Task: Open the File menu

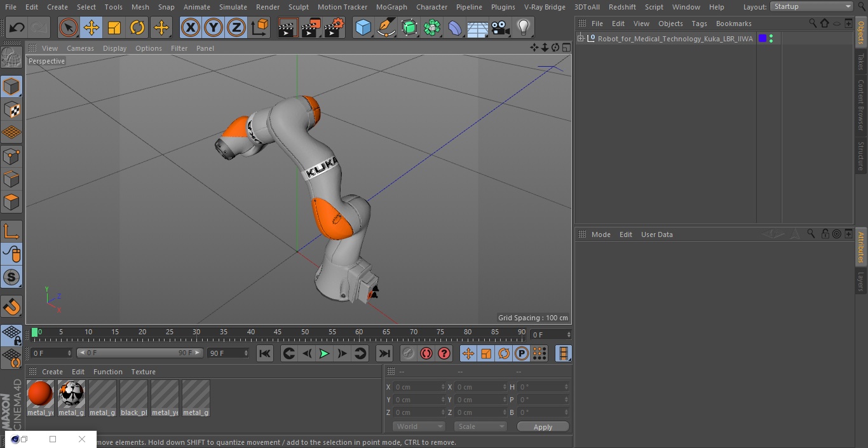Action: pos(11,7)
